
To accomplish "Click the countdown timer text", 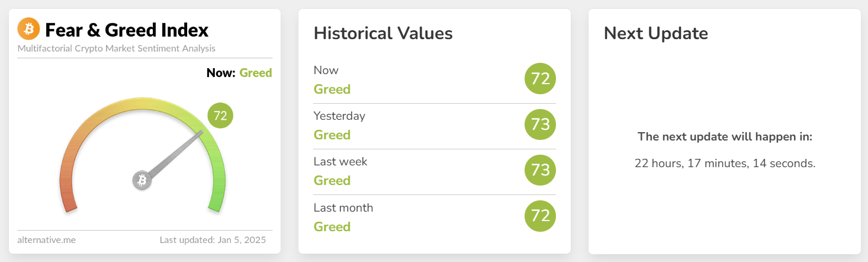I will [725, 163].
